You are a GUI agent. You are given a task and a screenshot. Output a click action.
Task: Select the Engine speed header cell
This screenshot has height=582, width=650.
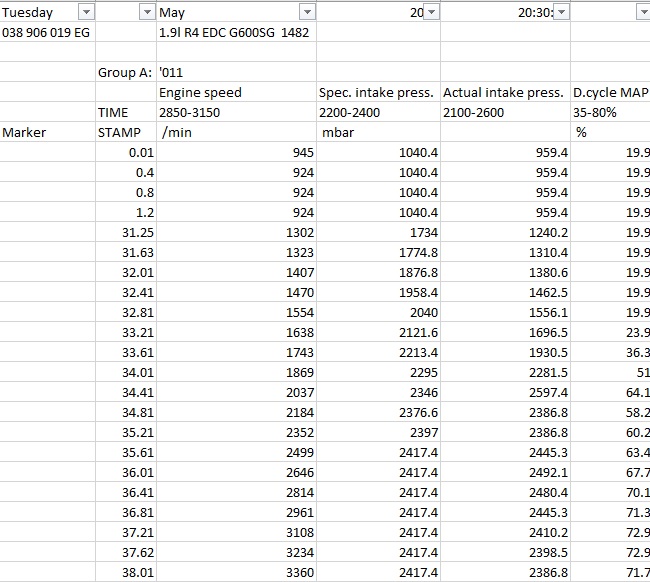pyautogui.click(x=200, y=92)
